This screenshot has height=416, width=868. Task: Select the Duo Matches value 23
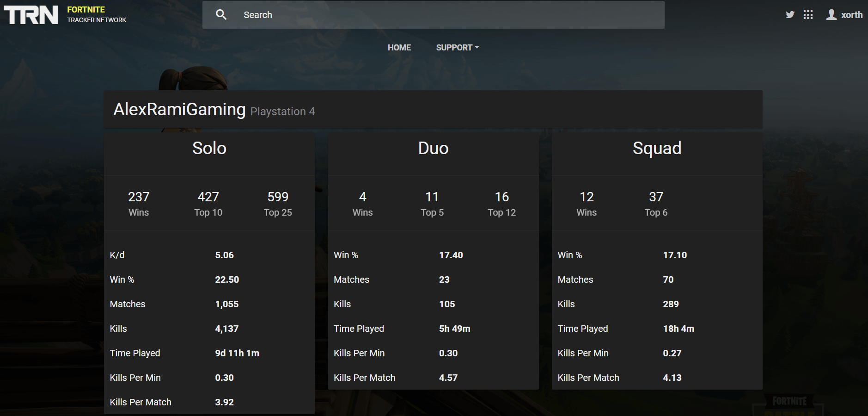444,279
